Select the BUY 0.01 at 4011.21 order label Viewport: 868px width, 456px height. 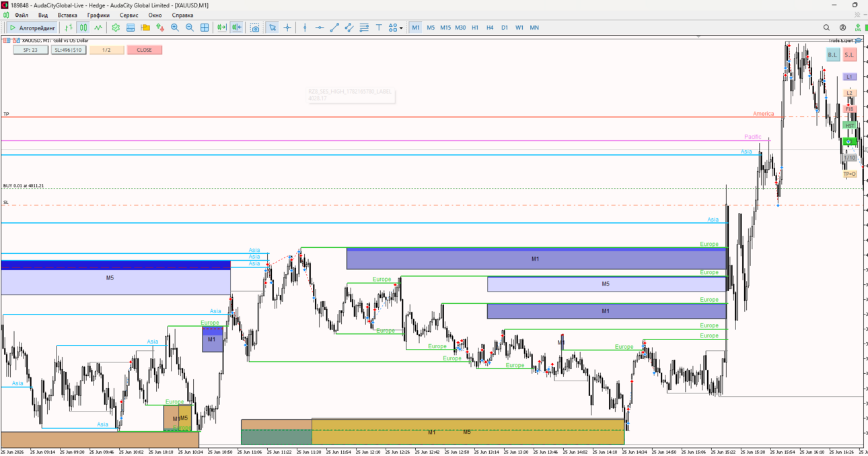[x=24, y=185]
